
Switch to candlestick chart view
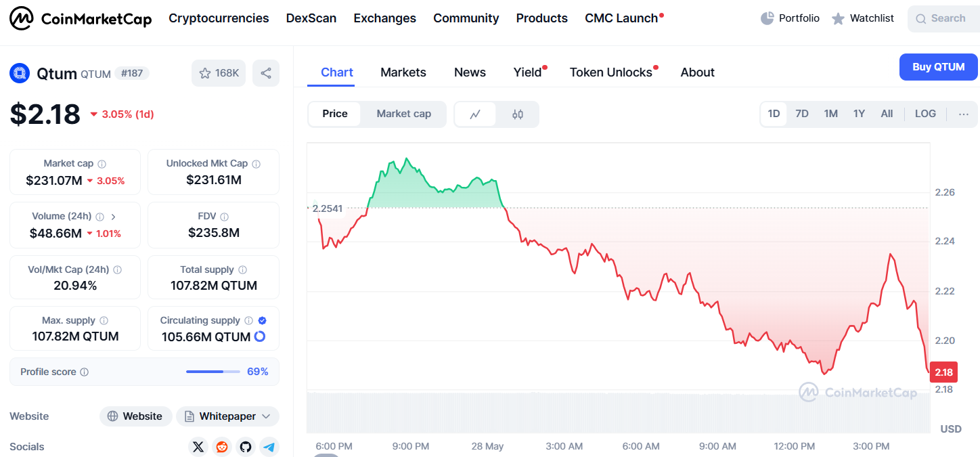coord(518,114)
